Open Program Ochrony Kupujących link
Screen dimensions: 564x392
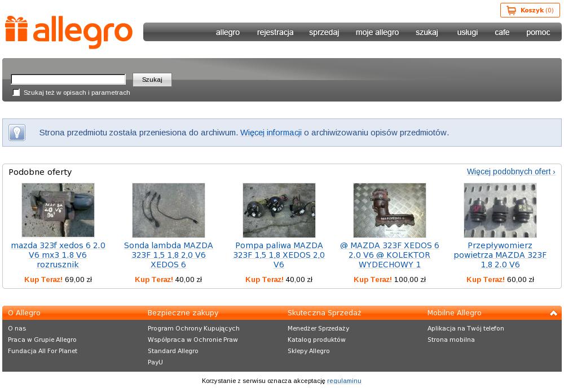[193, 328]
